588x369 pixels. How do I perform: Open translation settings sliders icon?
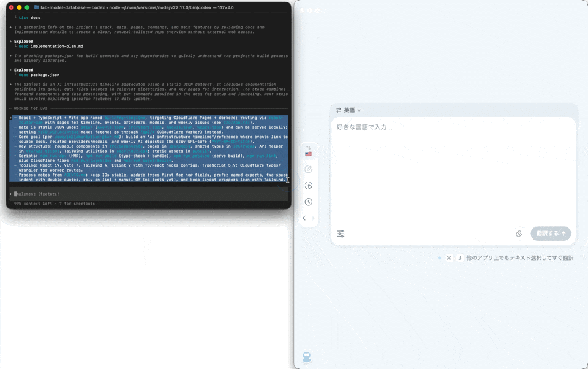[341, 234]
